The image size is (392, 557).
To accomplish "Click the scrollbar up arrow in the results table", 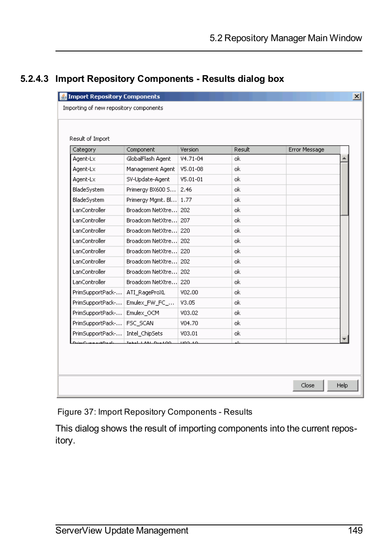I will [x=344, y=158].
